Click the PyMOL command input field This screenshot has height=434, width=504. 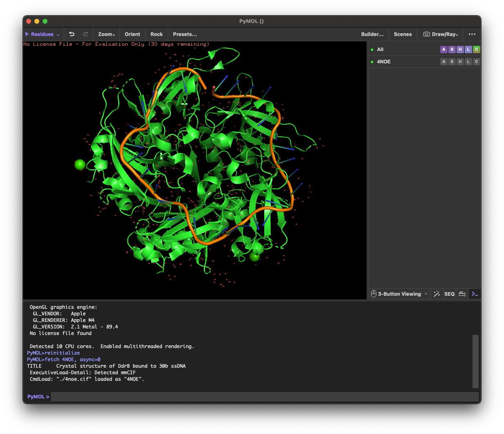(265, 397)
